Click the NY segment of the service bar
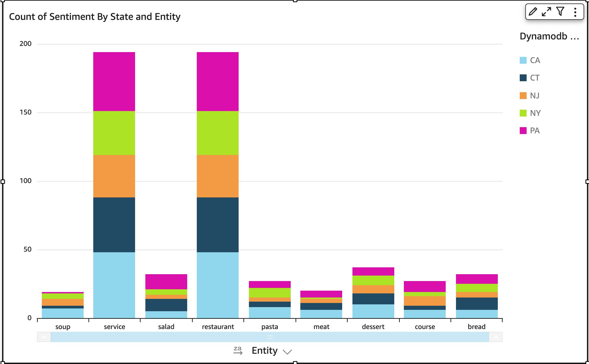Image resolution: width=589 pixels, height=364 pixels. click(x=114, y=133)
